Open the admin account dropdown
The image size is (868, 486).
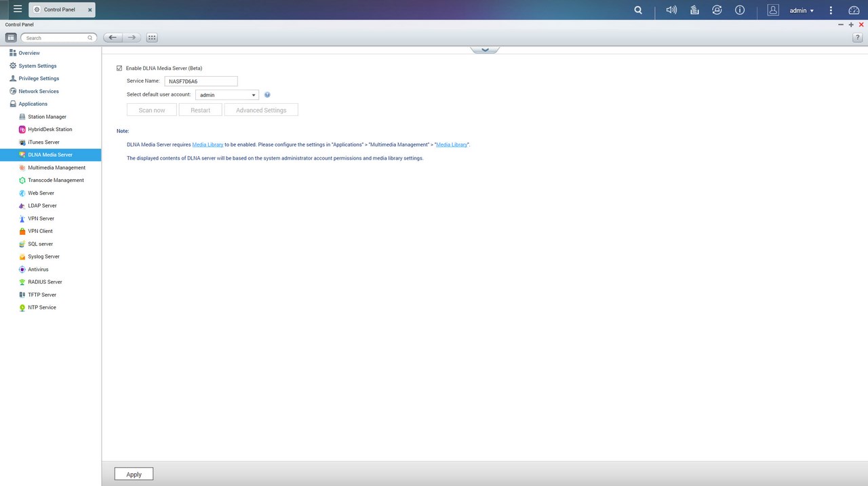pos(802,10)
